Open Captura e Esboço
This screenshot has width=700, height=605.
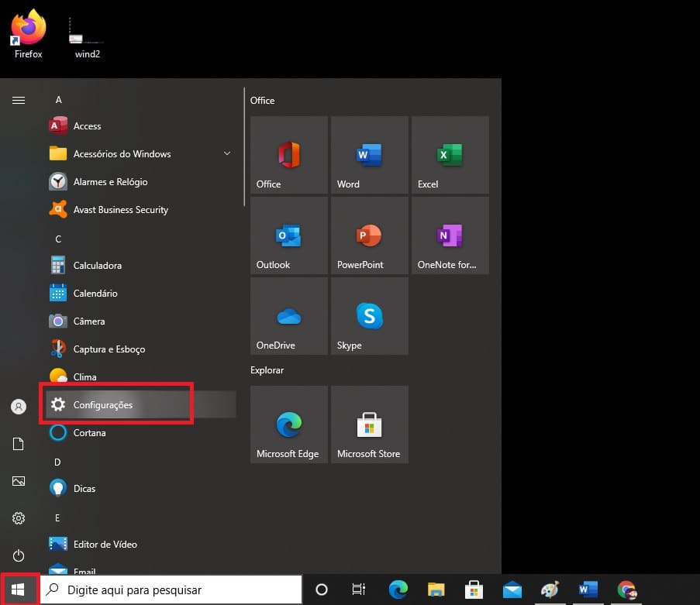[140, 349]
